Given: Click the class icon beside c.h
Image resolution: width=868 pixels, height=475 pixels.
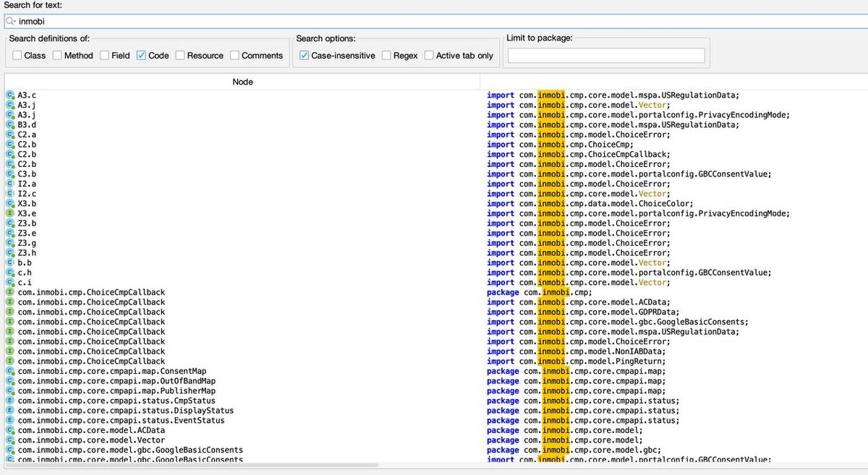Looking at the screenshot, I should pyautogui.click(x=10, y=273).
